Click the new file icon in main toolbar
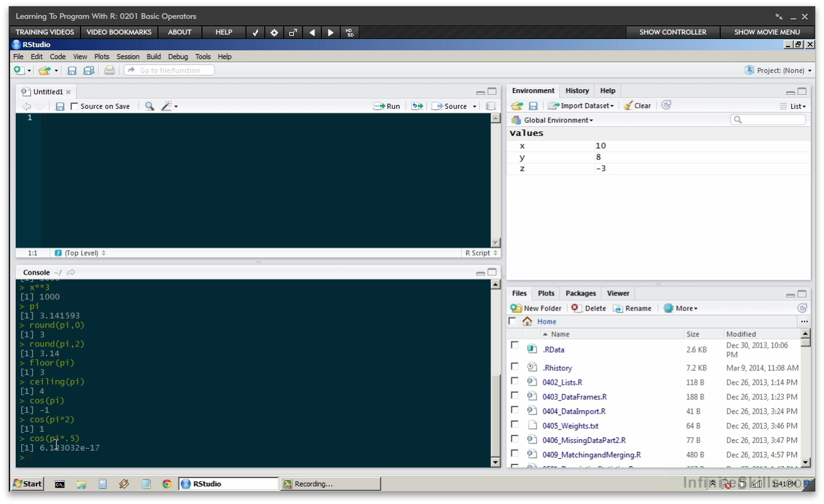The image size is (824, 504). pyautogui.click(x=19, y=70)
